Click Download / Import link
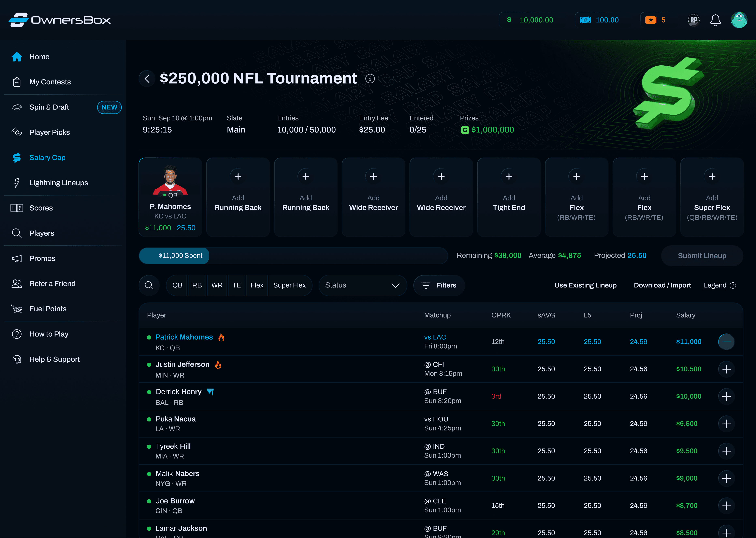Viewport: 756px width, 538px height. tap(662, 285)
